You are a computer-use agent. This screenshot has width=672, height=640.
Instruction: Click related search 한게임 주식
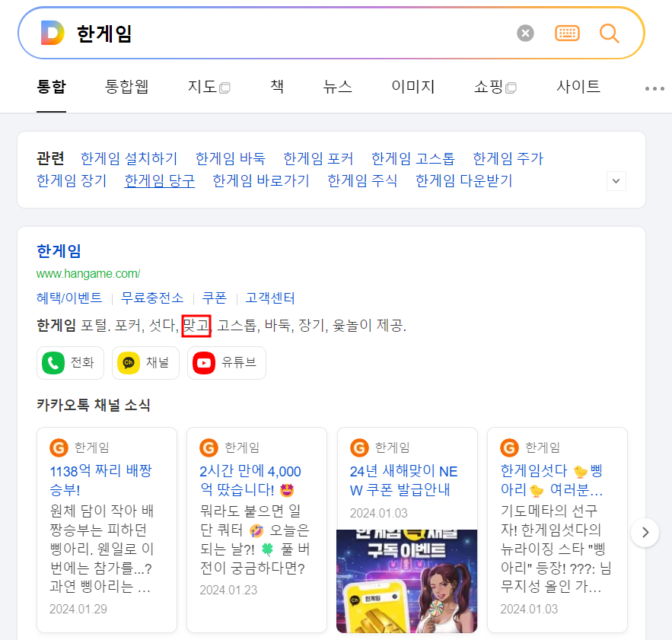362,180
